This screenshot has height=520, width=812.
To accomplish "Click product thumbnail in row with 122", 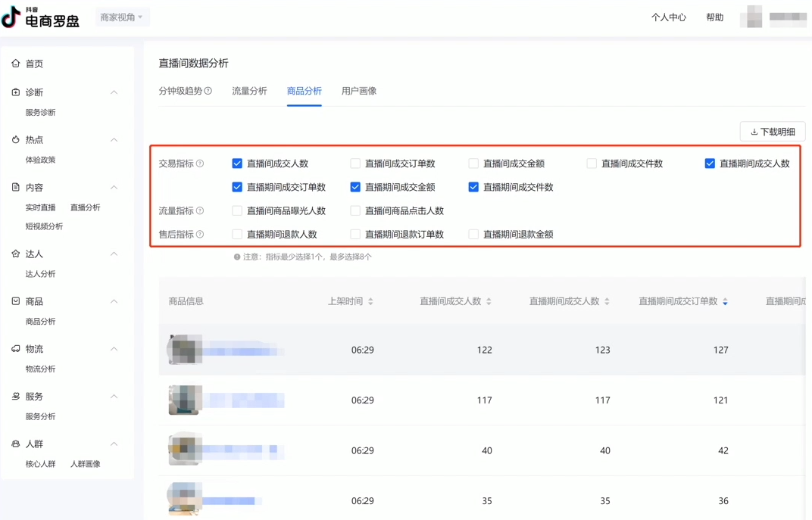I will (x=184, y=350).
